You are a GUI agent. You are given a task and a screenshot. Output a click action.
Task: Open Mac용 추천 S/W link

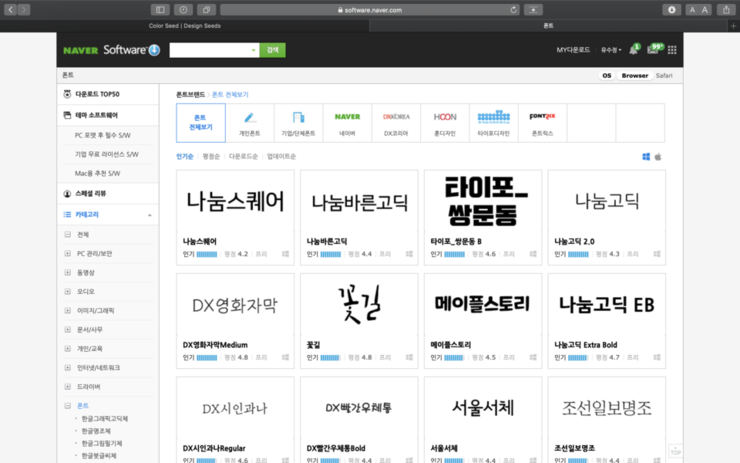pyautogui.click(x=97, y=173)
